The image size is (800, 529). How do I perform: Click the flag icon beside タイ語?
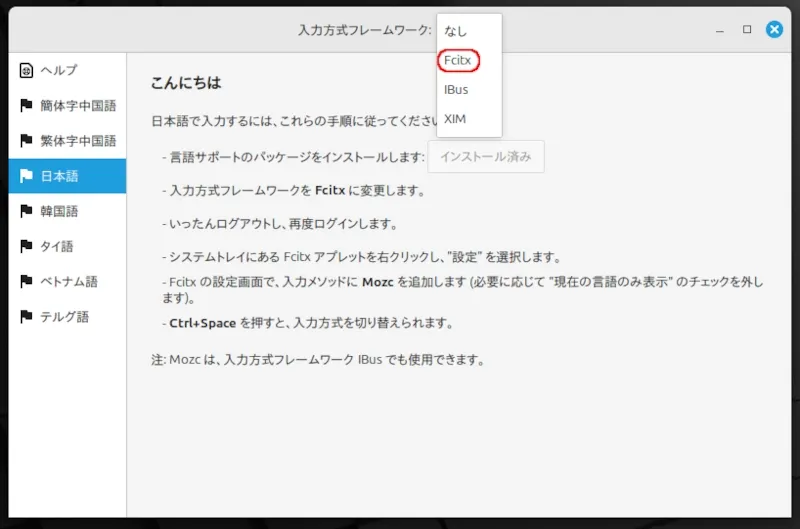pyautogui.click(x=26, y=246)
